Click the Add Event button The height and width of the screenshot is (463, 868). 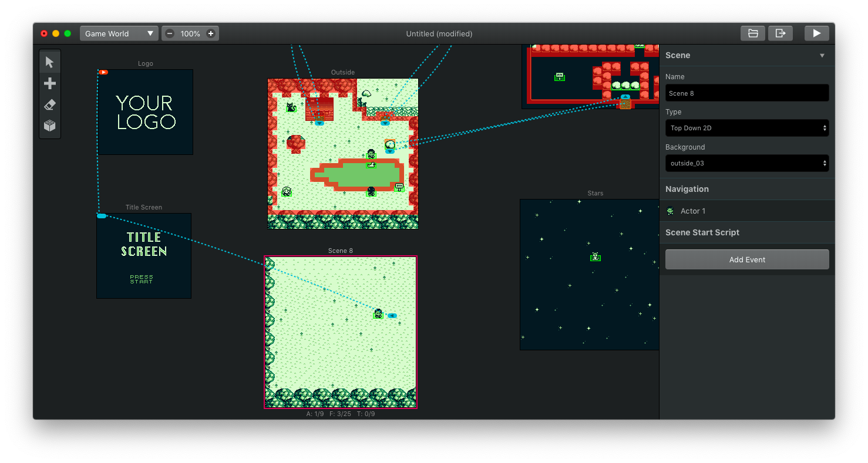coord(747,259)
